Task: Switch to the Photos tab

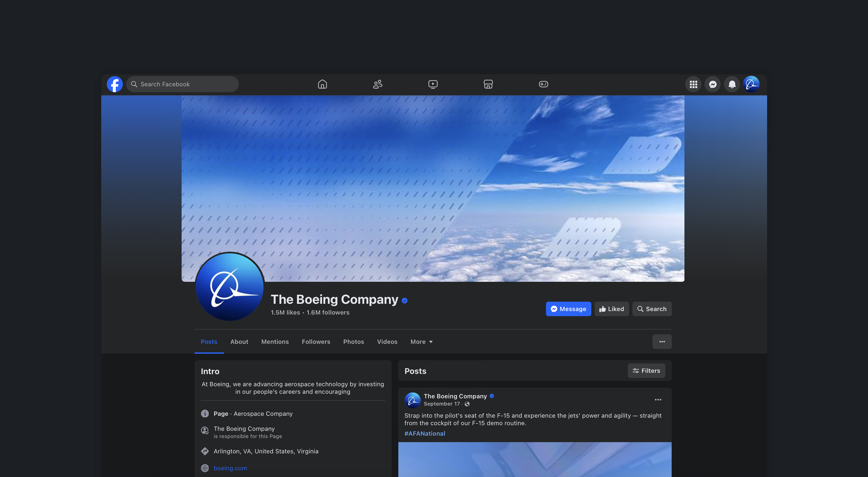Action: coord(354,341)
